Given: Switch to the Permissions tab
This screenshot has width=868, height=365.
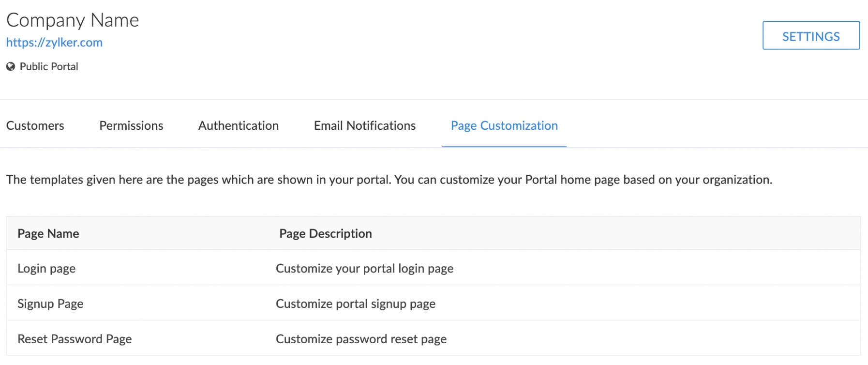Looking at the screenshot, I should pos(131,126).
